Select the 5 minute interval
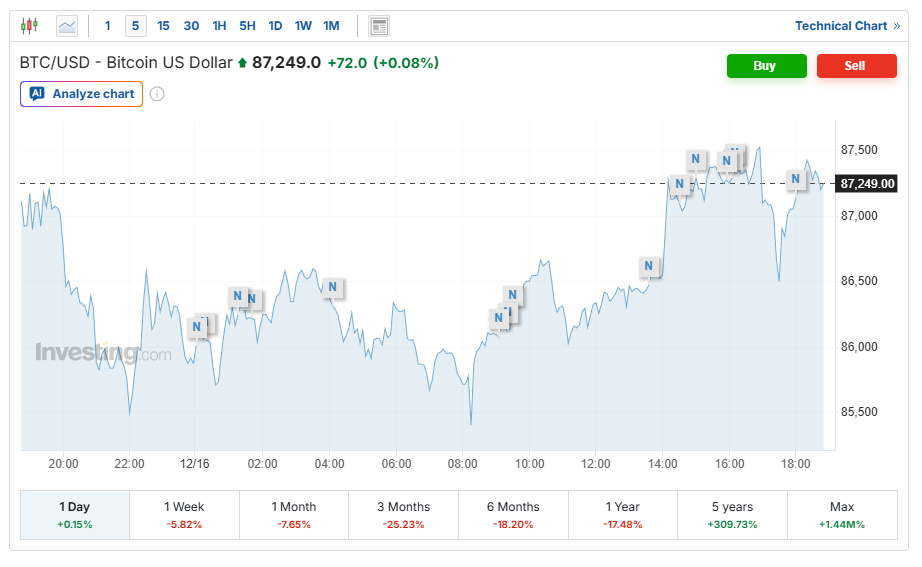This screenshot has width=922, height=567. point(135,26)
